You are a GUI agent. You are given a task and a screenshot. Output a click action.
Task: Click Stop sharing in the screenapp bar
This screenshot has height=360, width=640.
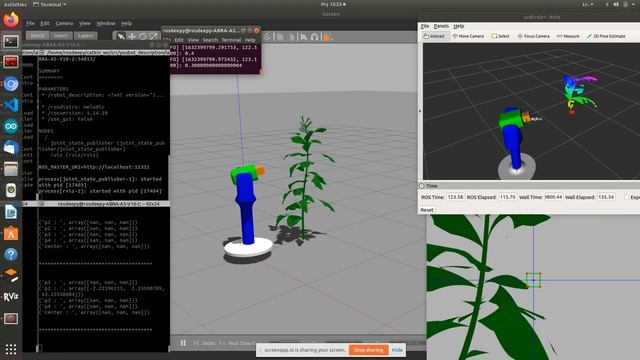(369, 350)
